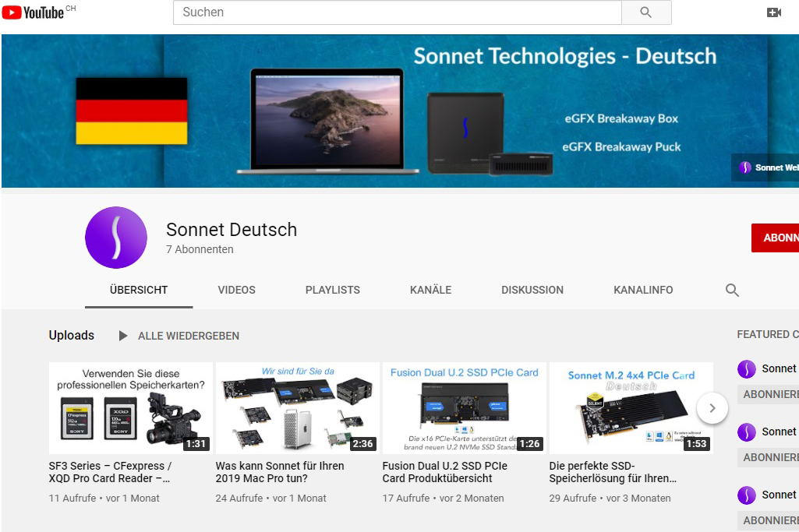Focus the Suchen search field
The height and width of the screenshot is (532, 799).
398,12
